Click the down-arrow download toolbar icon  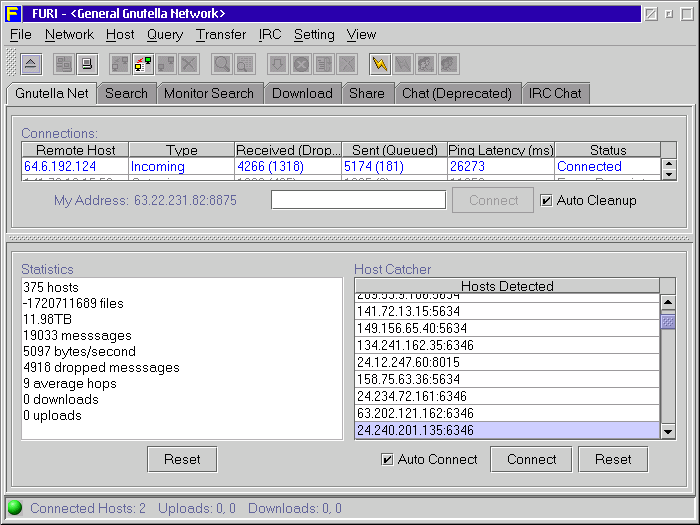point(278,64)
